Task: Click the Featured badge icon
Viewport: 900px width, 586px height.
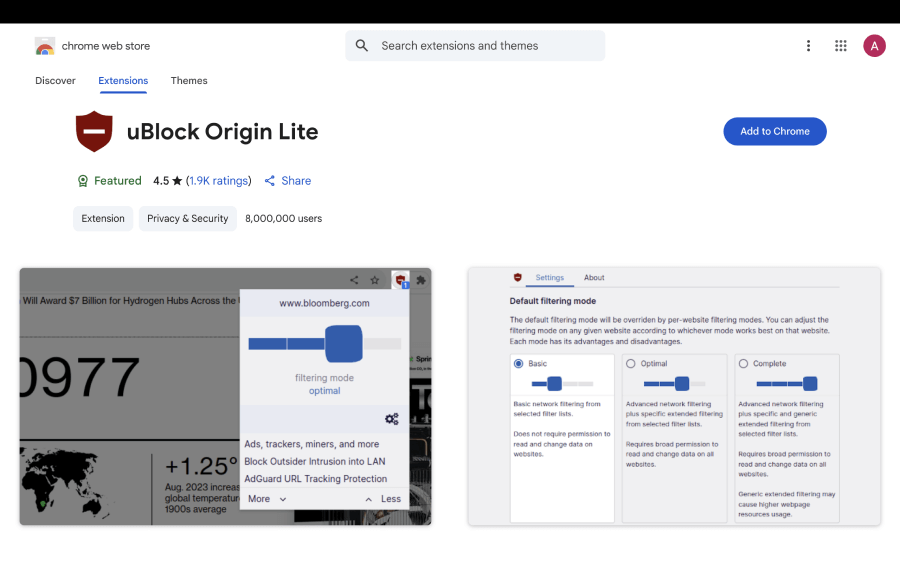Action: pos(83,181)
